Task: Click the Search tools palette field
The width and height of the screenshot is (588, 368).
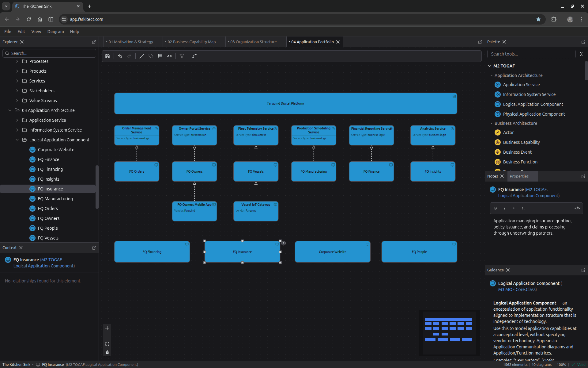Action: 531,54
